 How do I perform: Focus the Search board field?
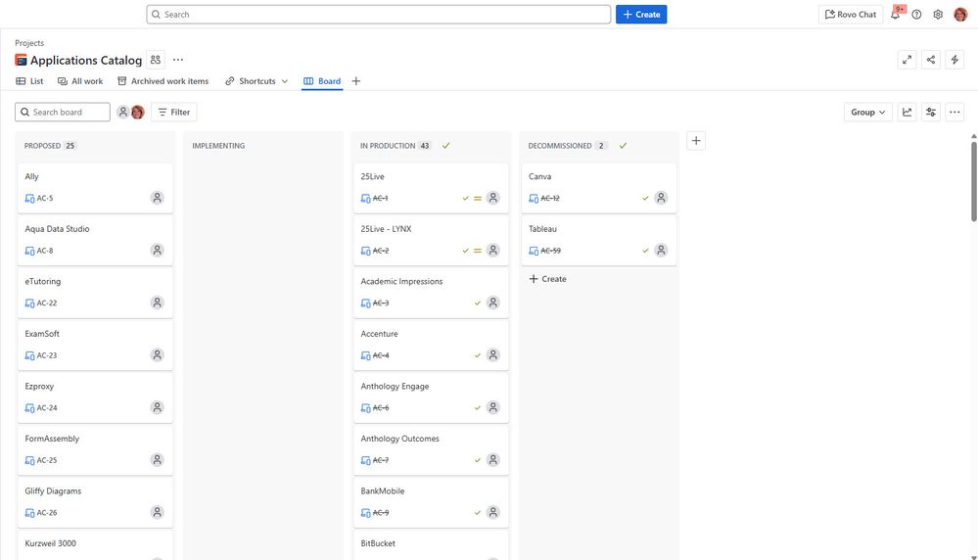(63, 113)
